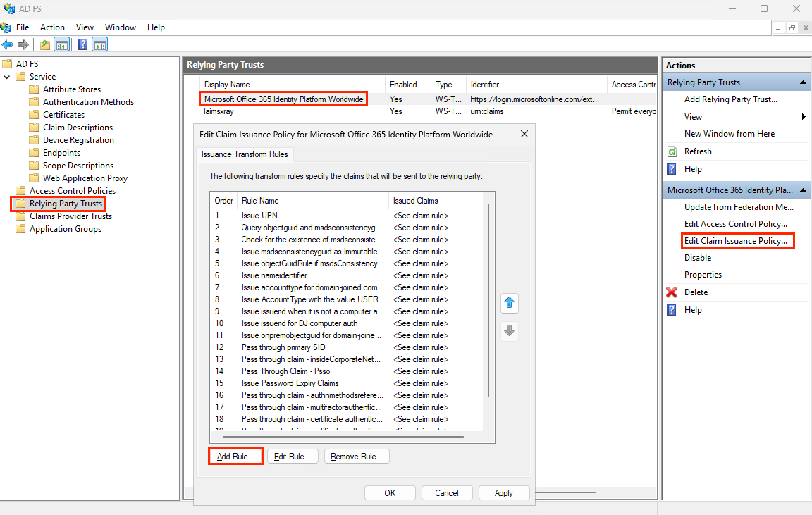Image resolution: width=812 pixels, height=515 pixels.
Task: Open Claims Provider Trusts in tree
Action: pyautogui.click(x=70, y=216)
